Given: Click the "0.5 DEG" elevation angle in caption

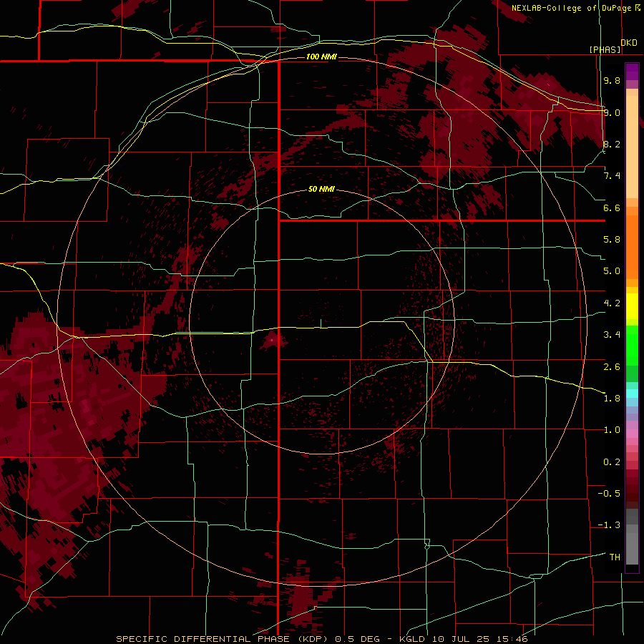Looking at the screenshot, I should tap(357, 639).
